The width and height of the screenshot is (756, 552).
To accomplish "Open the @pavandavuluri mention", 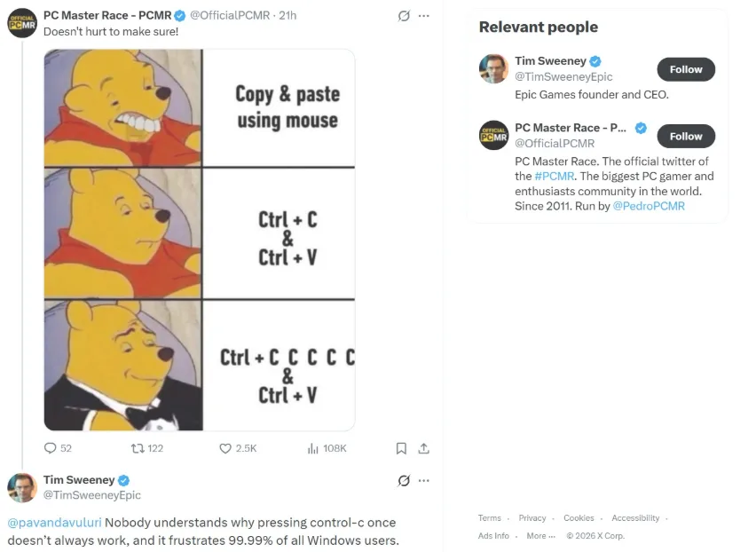I will click(54, 523).
